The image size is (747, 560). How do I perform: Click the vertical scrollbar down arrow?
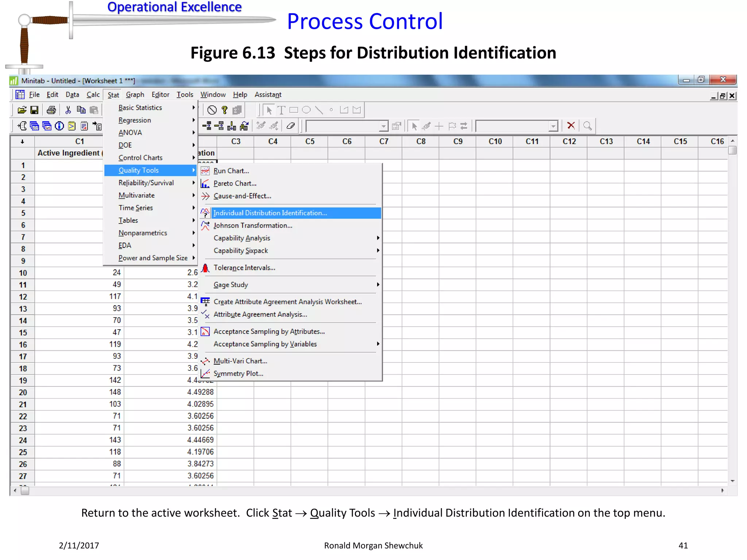[x=732, y=481]
